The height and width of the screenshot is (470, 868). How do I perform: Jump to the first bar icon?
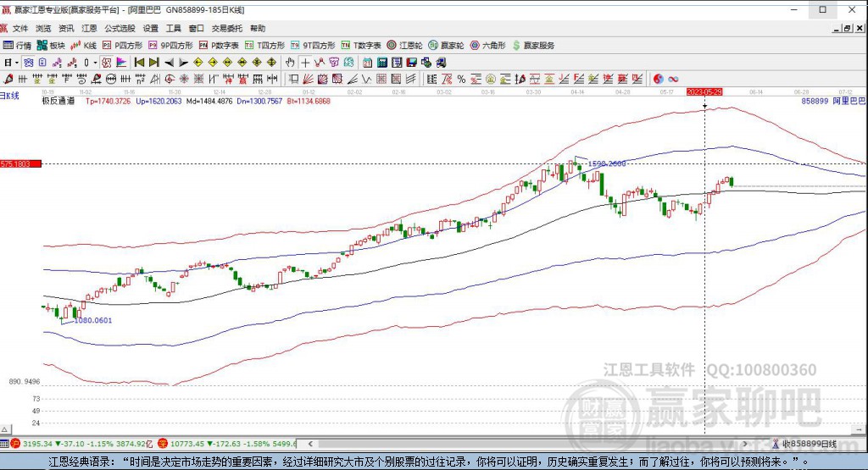click(x=139, y=63)
